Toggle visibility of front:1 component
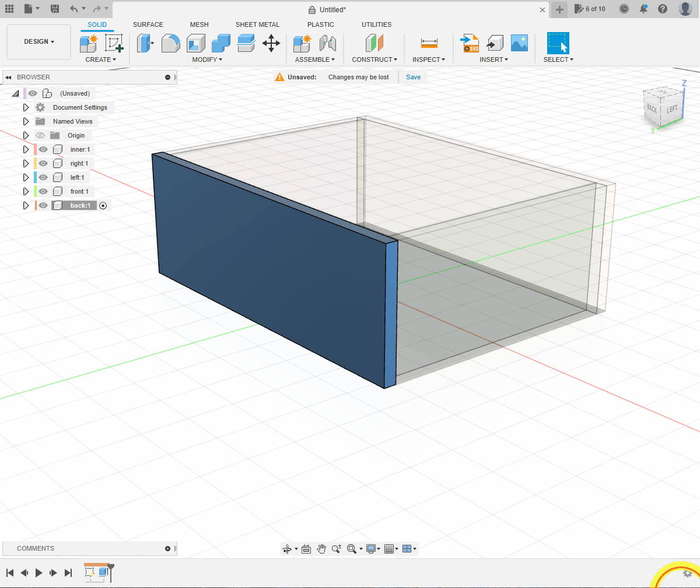Viewport: 700px width, 588px height. tap(43, 191)
